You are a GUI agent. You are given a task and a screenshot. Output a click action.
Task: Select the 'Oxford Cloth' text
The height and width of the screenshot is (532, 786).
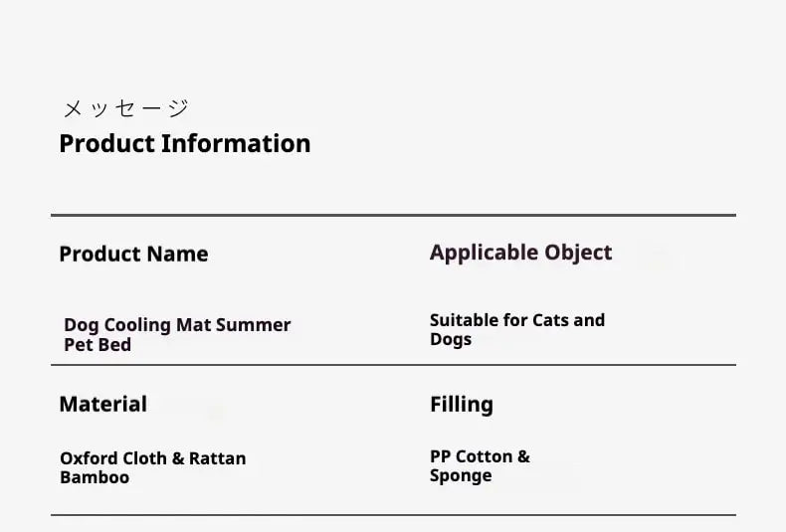[x=112, y=458]
